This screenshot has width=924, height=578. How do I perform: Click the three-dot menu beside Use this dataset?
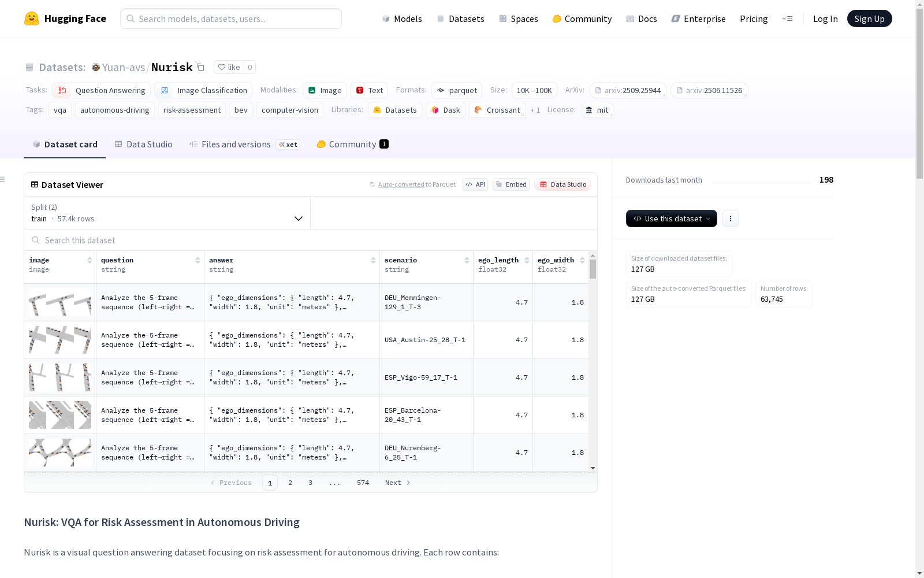coord(731,218)
